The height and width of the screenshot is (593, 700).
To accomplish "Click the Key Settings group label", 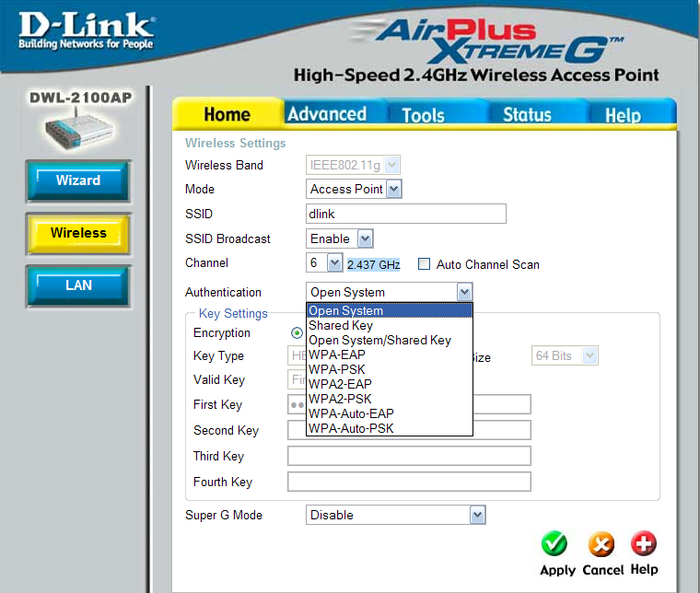I will tap(233, 313).
